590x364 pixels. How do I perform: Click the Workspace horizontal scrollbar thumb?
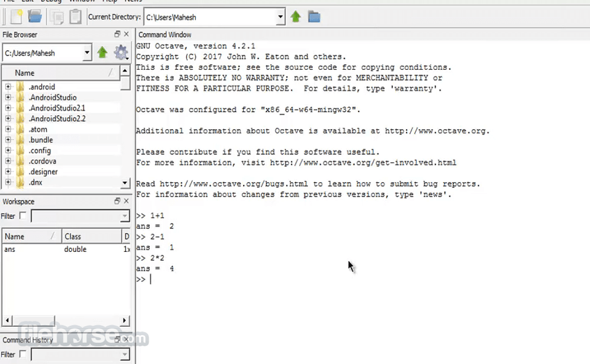point(33,321)
